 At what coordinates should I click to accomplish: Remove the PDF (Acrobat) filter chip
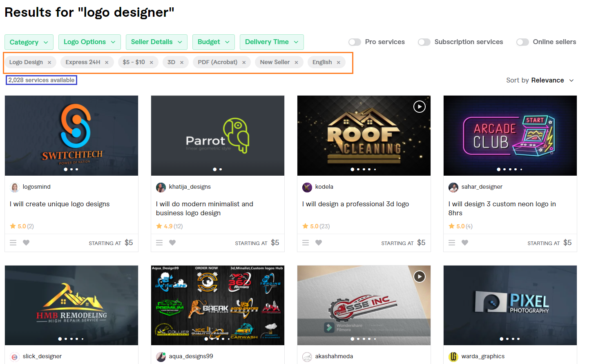244,63
